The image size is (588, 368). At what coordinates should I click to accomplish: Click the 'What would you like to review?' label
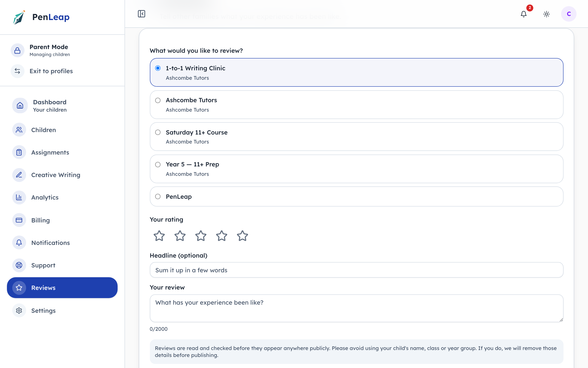(196, 51)
